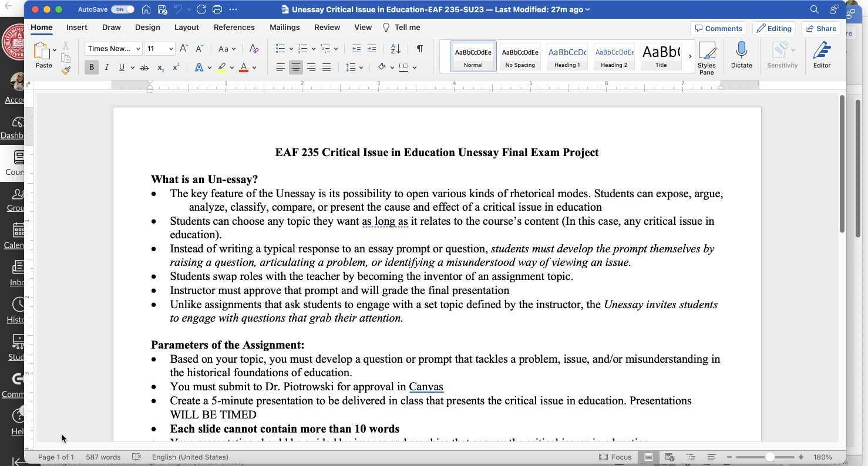Select the strikethrough icon
This screenshot has width=868, height=466.
click(x=144, y=67)
